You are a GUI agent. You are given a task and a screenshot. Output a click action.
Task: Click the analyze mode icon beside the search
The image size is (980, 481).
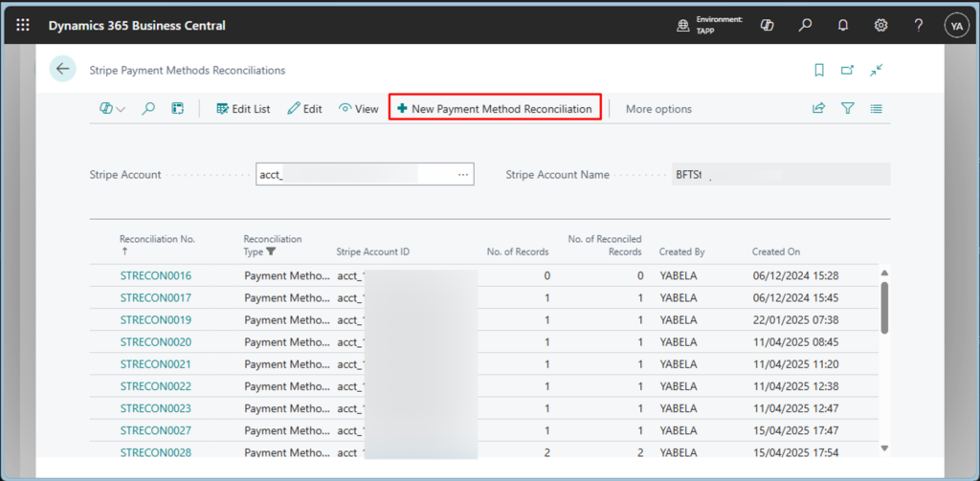(177, 109)
